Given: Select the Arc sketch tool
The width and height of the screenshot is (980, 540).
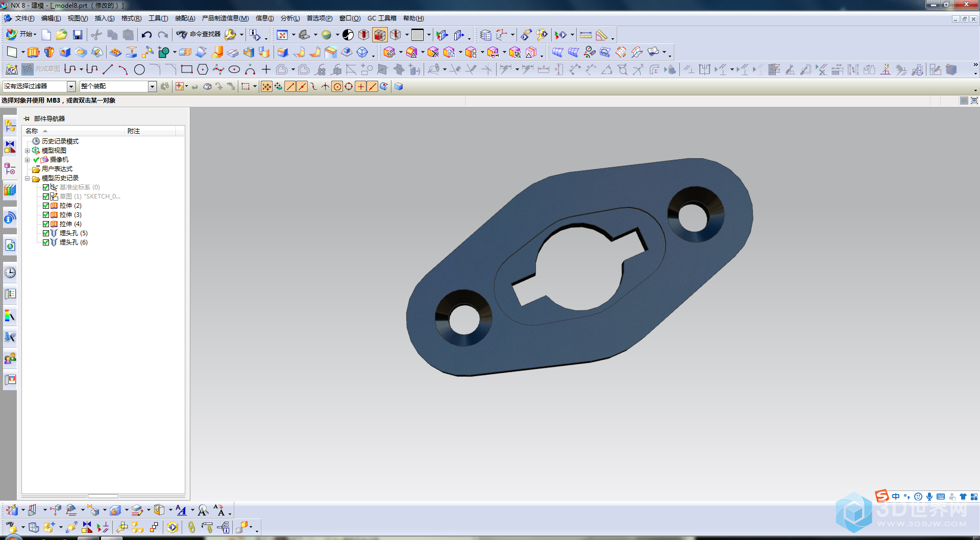Looking at the screenshot, I should [x=123, y=69].
